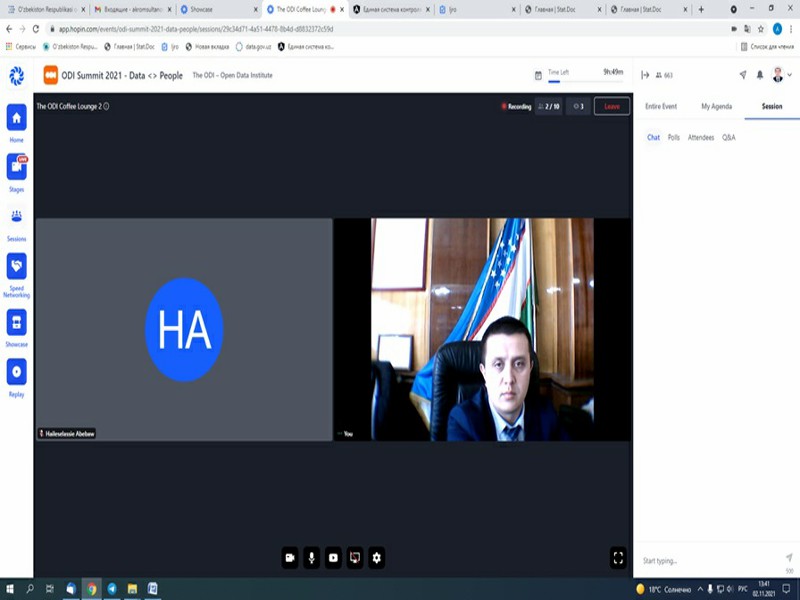Screen dimensions: 800x600
Task: Switch to the Entire Event tab
Action: tap(661, 106)
